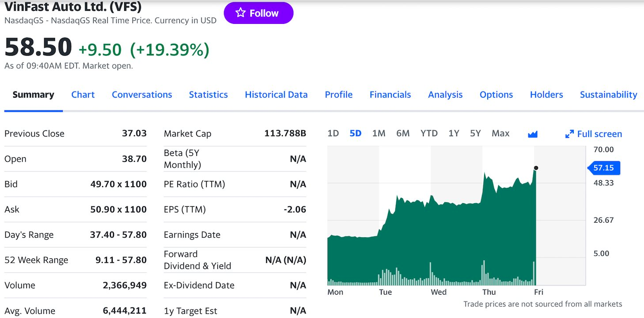Select the 5D chart range
The height and width of the screenshot is (318, 644).
click(355, 133)
